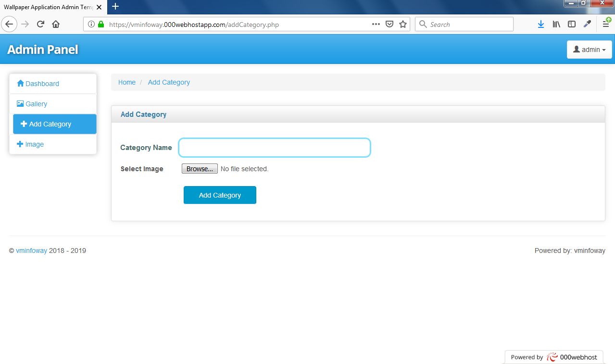Screen dimensions: 615x364
Task: Open the browser home page icon
Action: click(x=56, y=24)
